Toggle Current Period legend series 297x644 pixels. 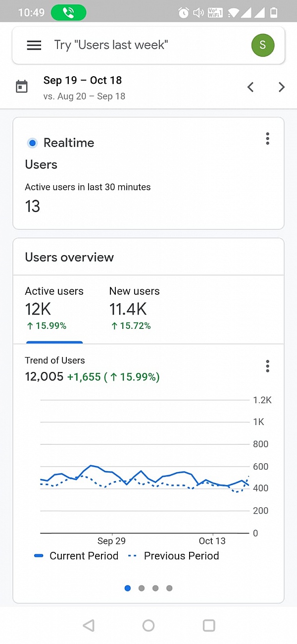(x=77, y=556)
